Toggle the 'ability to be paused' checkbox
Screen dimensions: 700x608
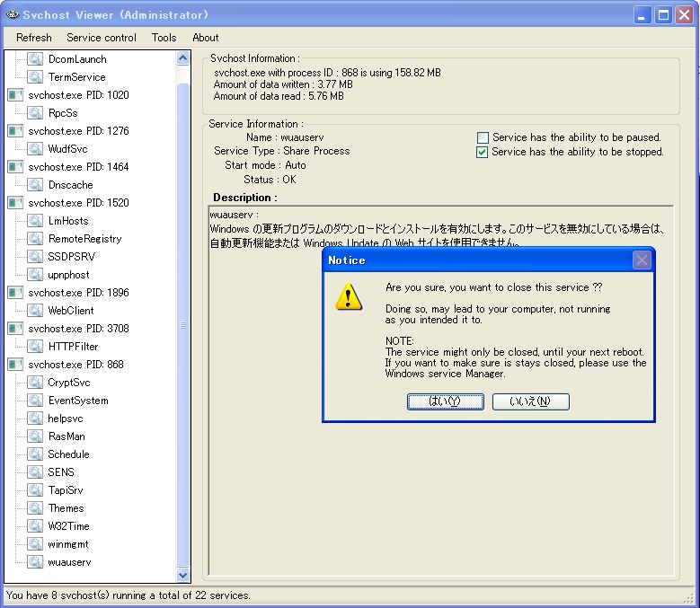click(x=483, y=137)
